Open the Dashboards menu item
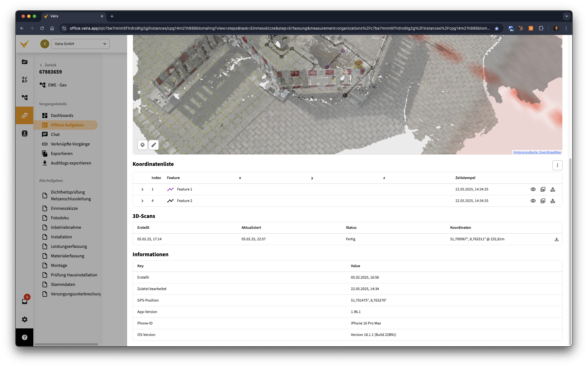The width and height of the screenshot is (588, 367). [x=62, y=116]
